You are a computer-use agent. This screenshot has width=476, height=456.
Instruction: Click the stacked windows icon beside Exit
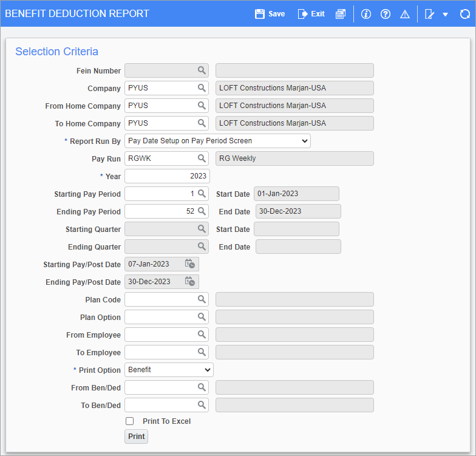(x=341, y=14)
